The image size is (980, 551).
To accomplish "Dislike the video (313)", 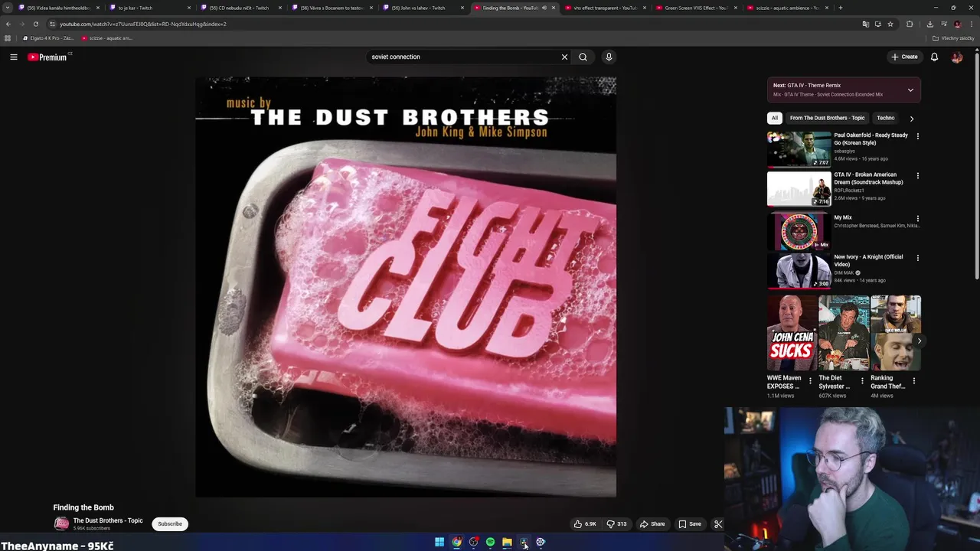I will coord(617,524).
